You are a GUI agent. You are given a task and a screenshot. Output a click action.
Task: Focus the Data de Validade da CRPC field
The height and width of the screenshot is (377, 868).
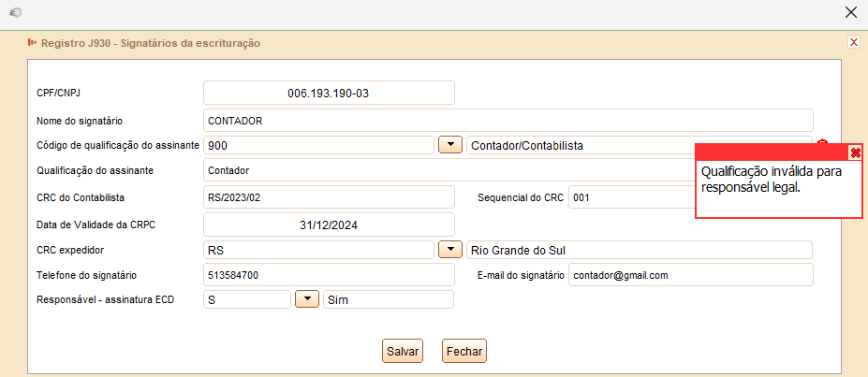coord(328,225)
